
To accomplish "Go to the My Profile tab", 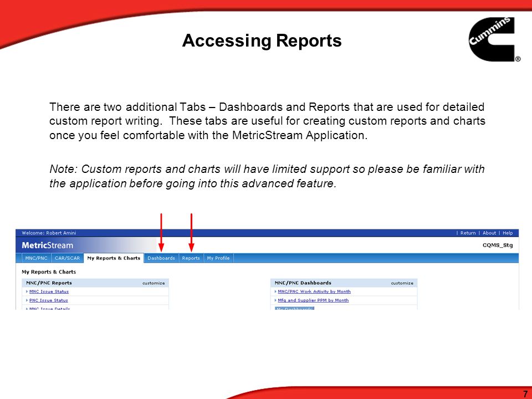I will point(218,258).
